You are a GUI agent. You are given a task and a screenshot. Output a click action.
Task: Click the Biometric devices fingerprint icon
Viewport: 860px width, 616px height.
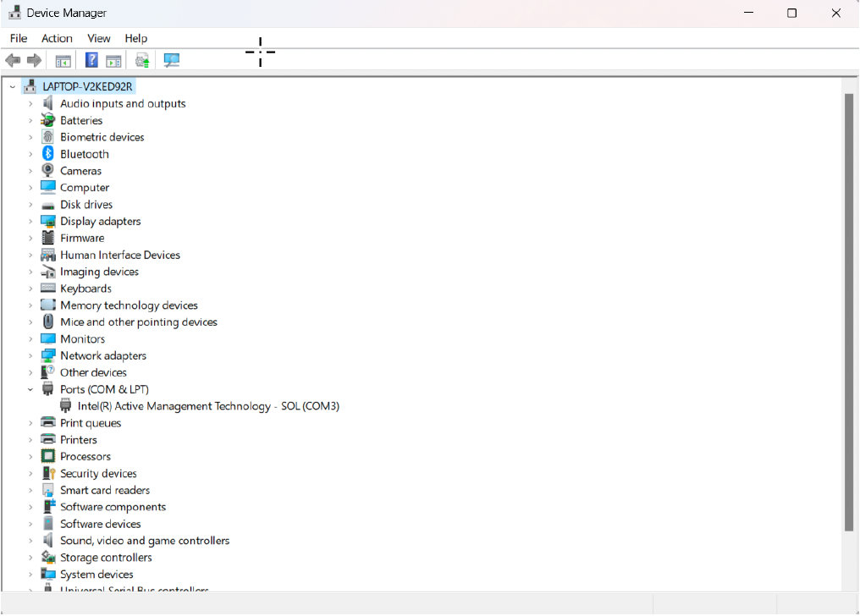tap(48, 137)
